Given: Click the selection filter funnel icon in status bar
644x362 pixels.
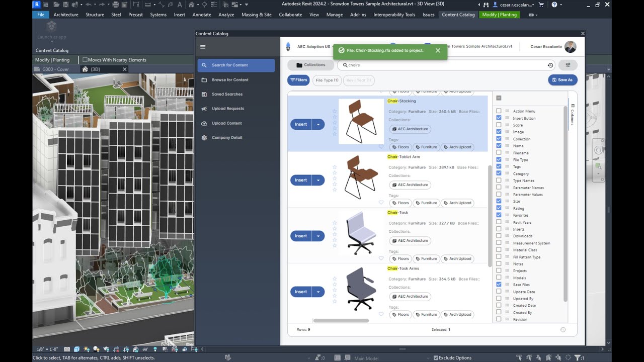Looking at the screenshot, I should 577,357.
